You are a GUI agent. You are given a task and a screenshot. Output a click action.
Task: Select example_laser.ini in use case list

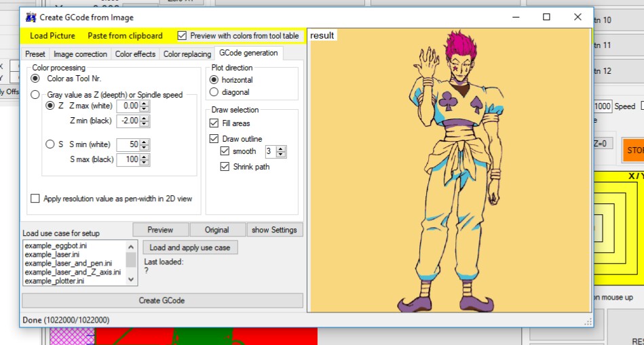point(52,254)
